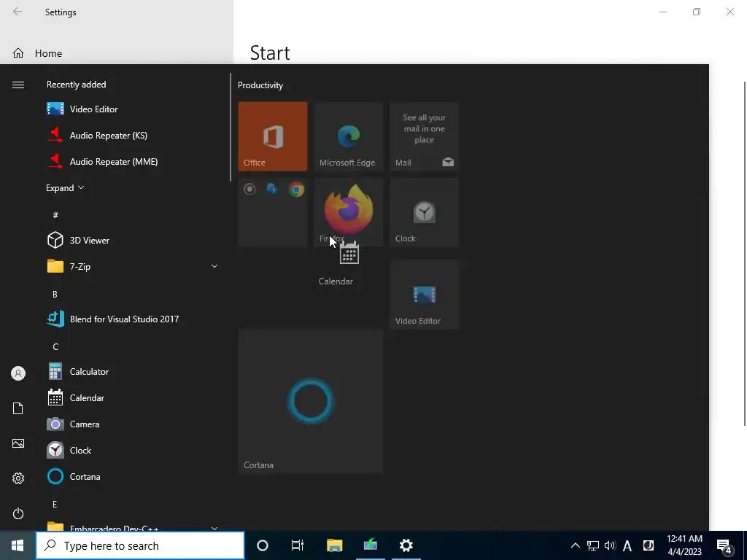747x560 pixels.
Task: Open Pictures from the Start rail
Action: click(18, 443)
